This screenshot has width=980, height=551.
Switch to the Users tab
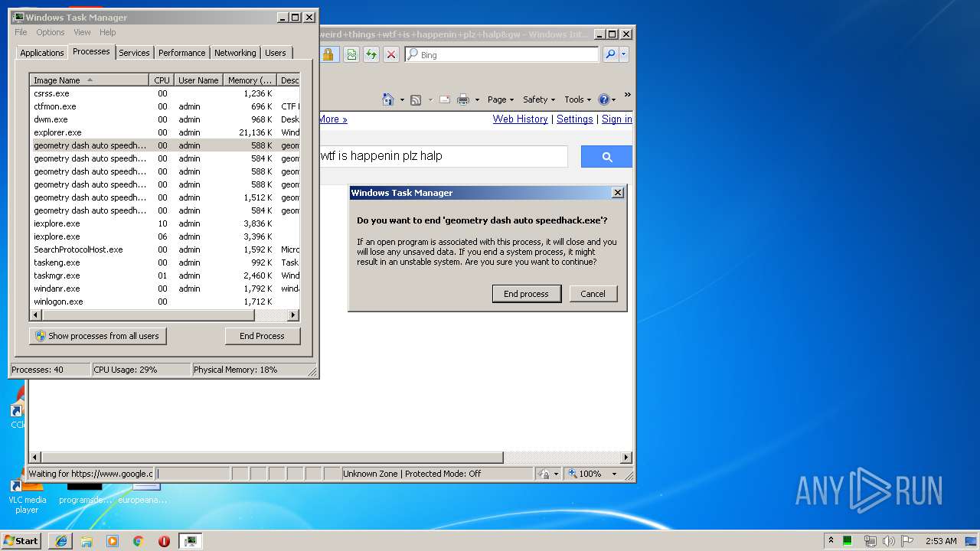point(276,53)
